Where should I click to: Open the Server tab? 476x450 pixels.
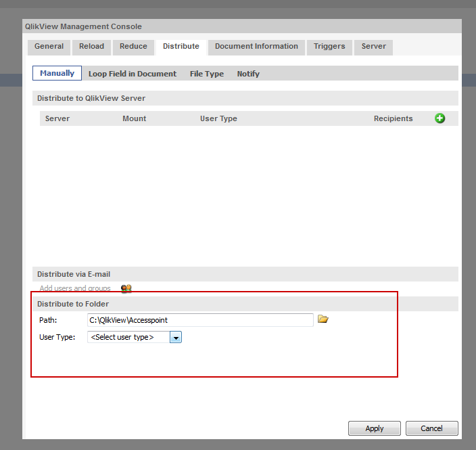(x=373, y=47)
